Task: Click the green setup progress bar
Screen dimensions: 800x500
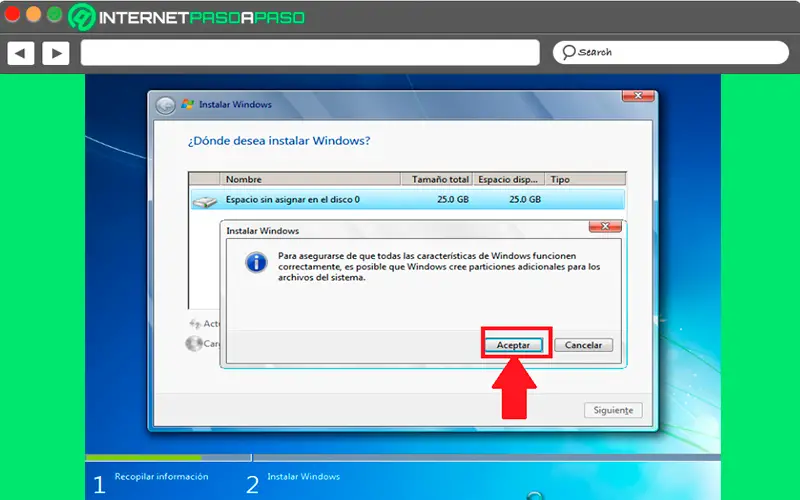Action: (143, 458)
